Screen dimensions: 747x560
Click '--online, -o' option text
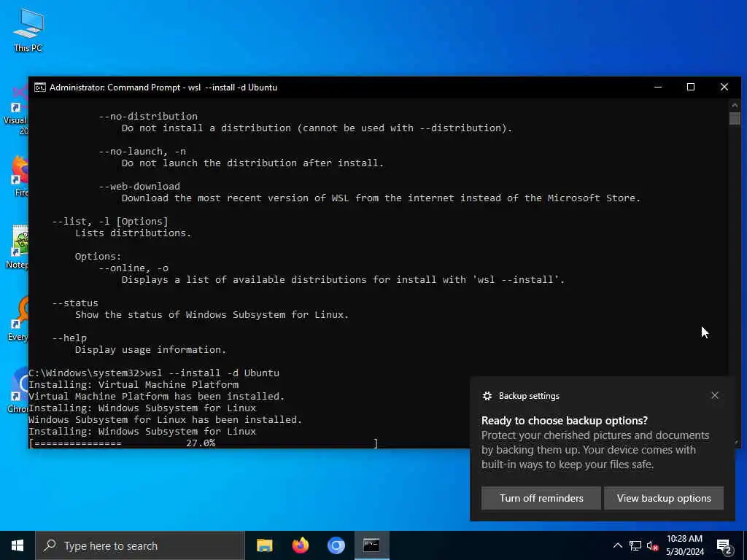[x=134, y=268]
